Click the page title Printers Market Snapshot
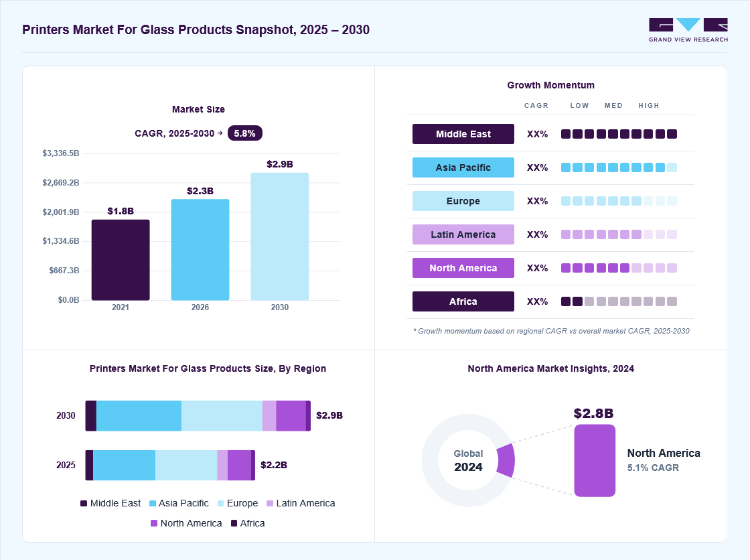Image resolution: width=750 pixels, height=560 pixels. [196, 29]
